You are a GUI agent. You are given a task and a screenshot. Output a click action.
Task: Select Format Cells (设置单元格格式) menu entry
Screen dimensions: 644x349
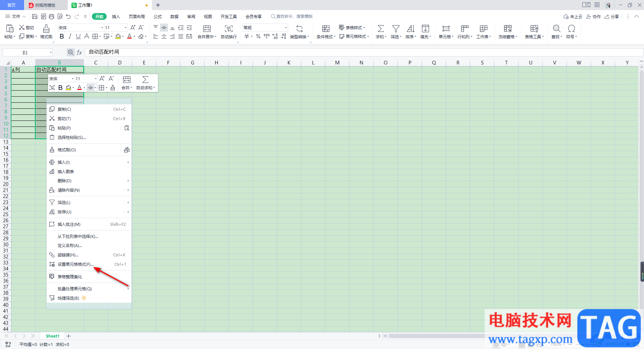(89, 264)
